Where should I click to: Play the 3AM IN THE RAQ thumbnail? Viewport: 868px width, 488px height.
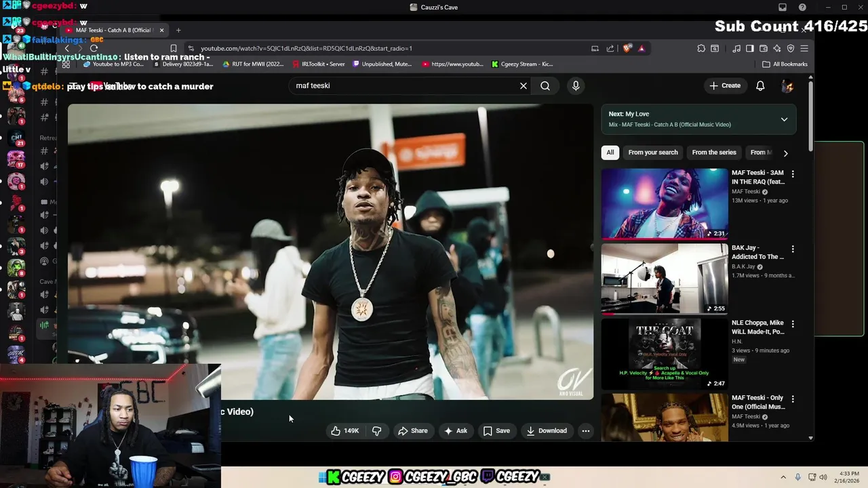tap(665, 204)
